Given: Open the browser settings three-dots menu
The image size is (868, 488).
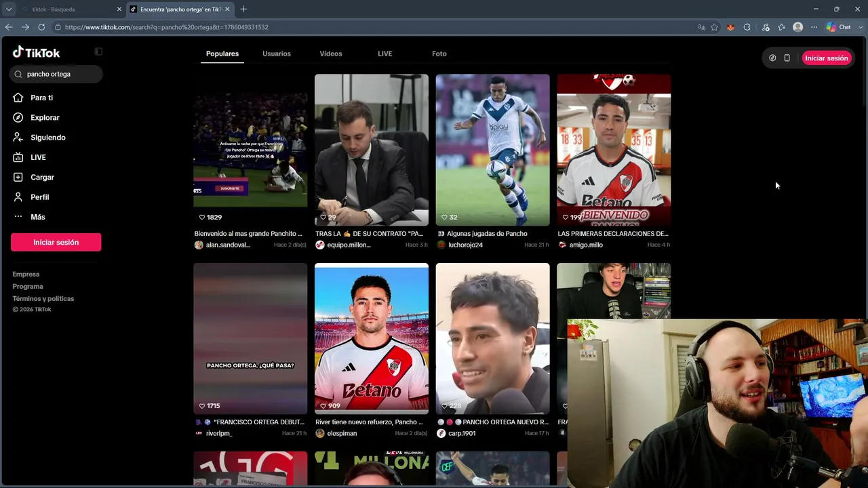Looking at the screenshot, I should pos(814,27).
